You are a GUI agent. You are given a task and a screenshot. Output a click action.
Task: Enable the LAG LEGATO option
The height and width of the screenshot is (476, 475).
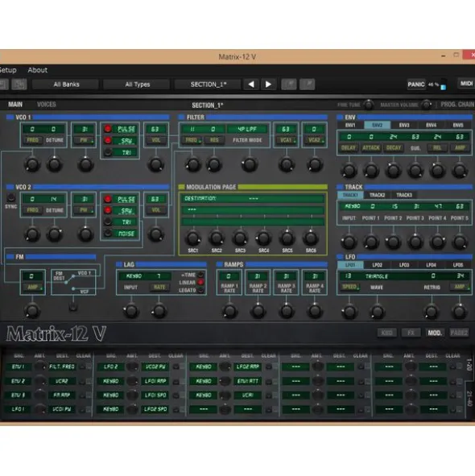point(200,290)
